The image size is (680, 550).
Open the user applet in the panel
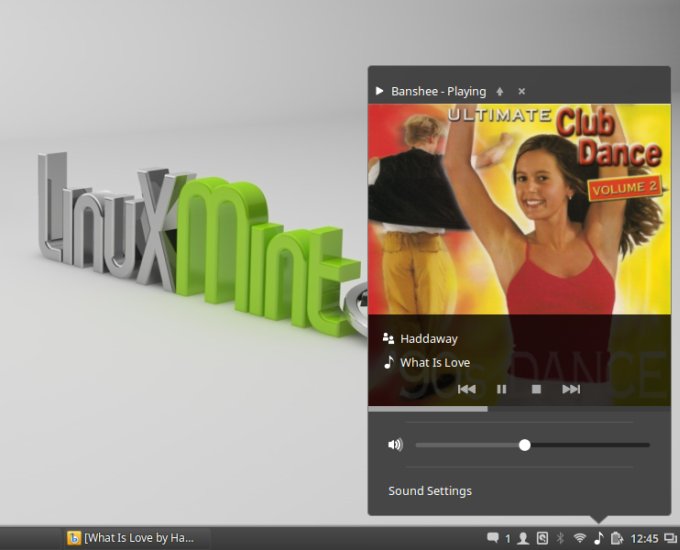(523, 538)
